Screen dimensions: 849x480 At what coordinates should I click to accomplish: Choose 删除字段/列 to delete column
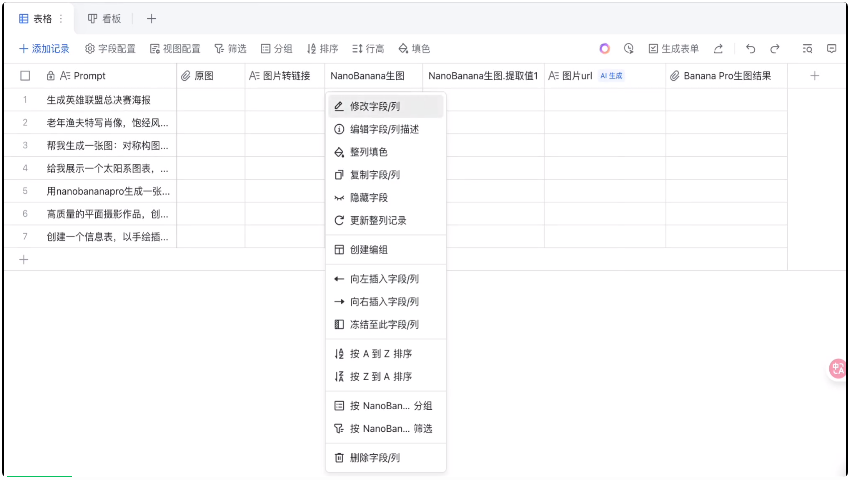[386, 457]
